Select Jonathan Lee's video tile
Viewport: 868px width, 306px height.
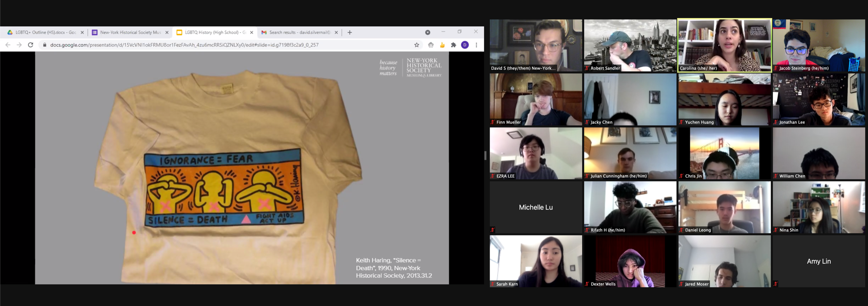(x=819, y=99)
